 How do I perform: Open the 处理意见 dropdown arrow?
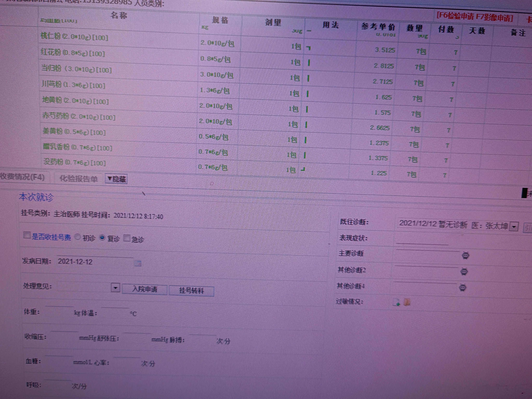click(115, 288)
